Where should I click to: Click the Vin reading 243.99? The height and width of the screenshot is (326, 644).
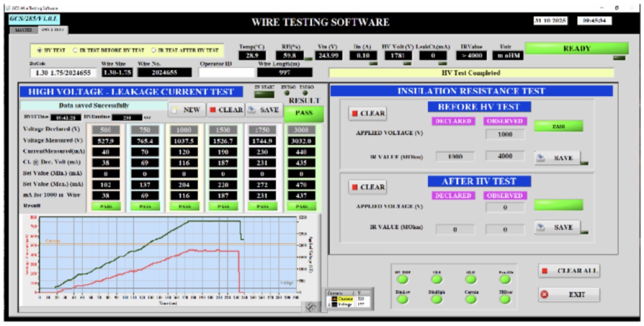[328, 55]
